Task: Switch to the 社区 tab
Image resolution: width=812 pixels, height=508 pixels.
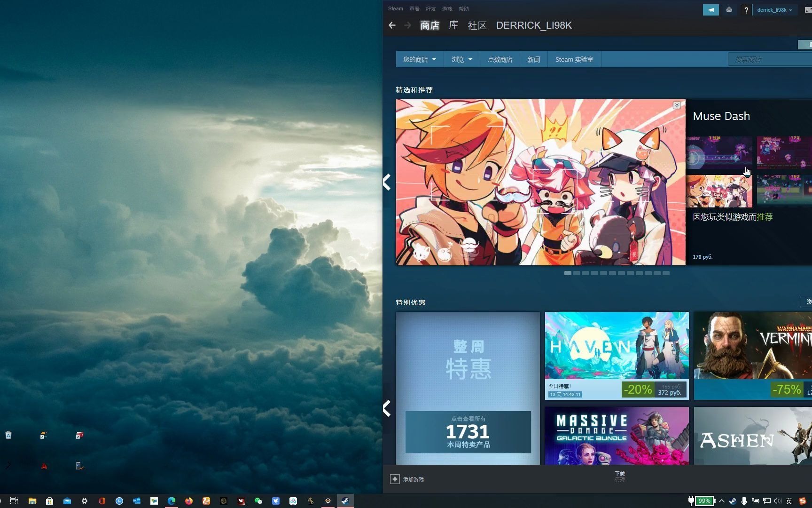Action: click(x=477, y=25)
